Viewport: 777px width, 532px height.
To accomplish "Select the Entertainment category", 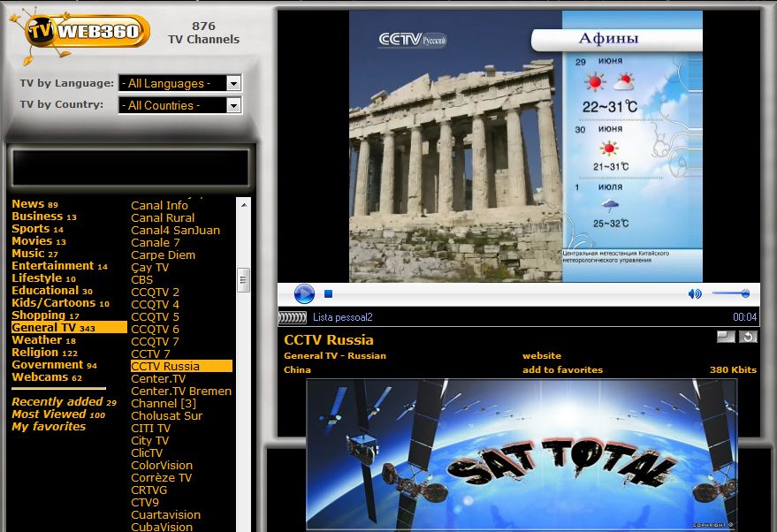I will pos(59,266).
